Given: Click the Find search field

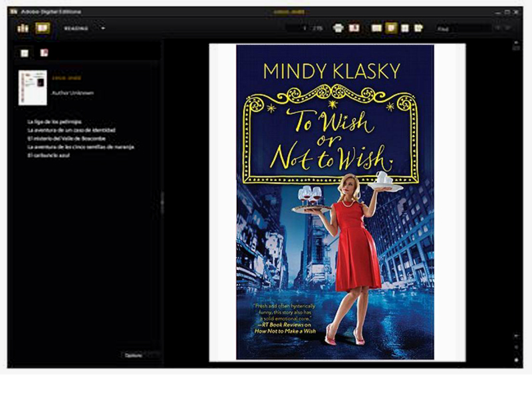Looking at the screenshot, I should coord(464,29).
